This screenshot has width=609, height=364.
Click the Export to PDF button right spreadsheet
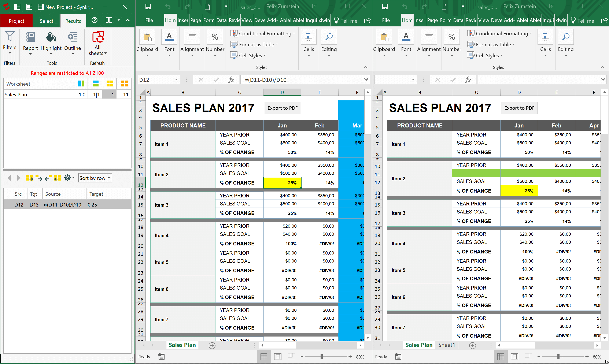pyautogui.click(x=519, y=108)
